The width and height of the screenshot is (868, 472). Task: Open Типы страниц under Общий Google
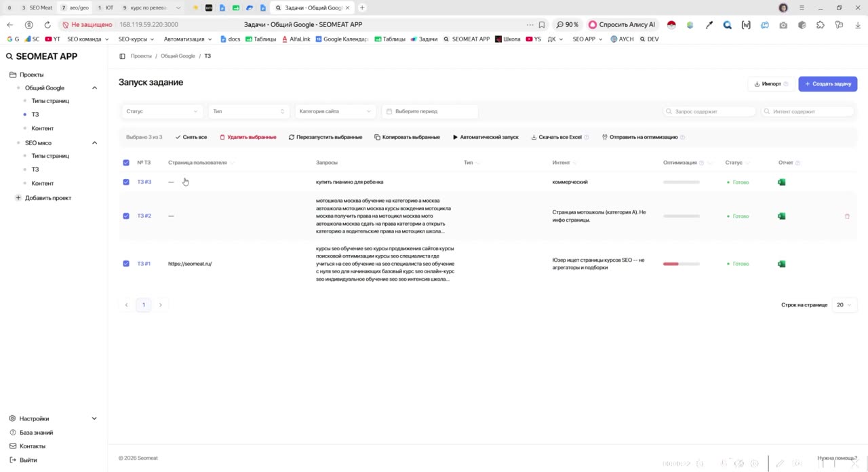pyautogui.click(x=50, y=101)
